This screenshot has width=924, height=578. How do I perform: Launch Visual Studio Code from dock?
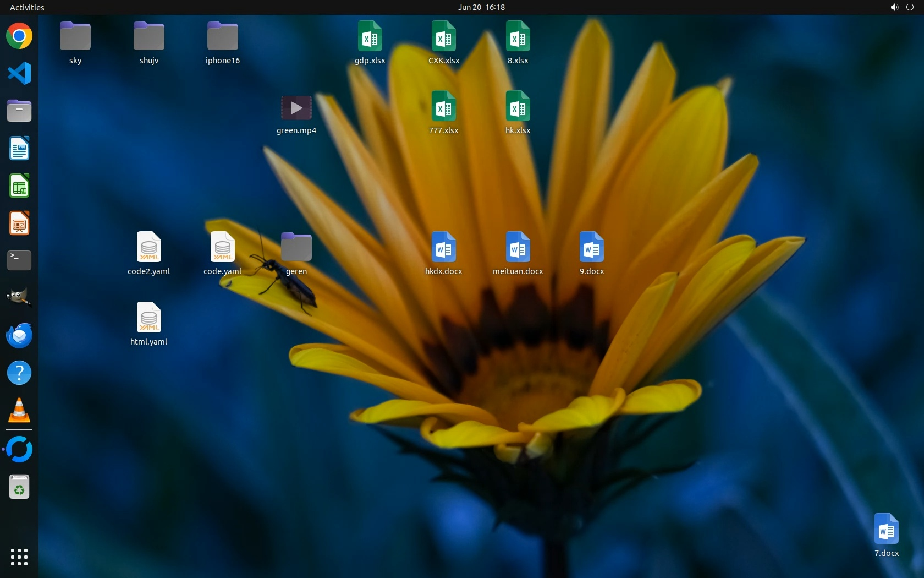click(19, 73)
